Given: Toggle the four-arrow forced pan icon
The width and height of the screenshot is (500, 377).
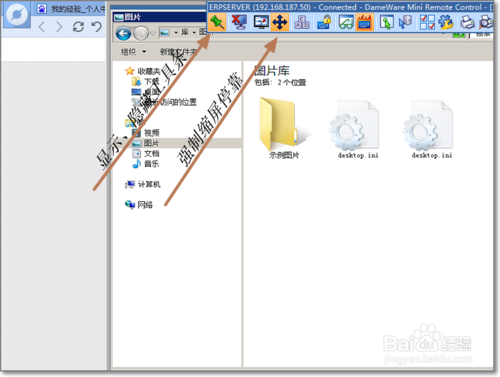Looking at the screenshot, I should (x=279, y=22).
